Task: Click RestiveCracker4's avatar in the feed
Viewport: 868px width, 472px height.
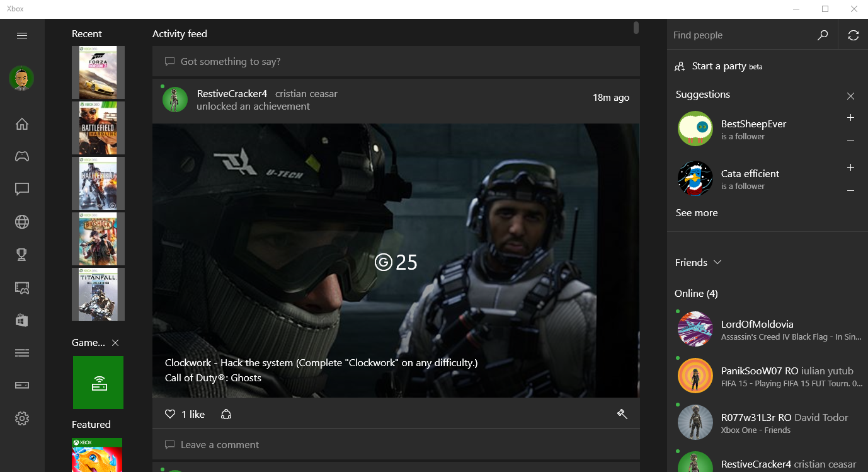Action: point(175,100)
